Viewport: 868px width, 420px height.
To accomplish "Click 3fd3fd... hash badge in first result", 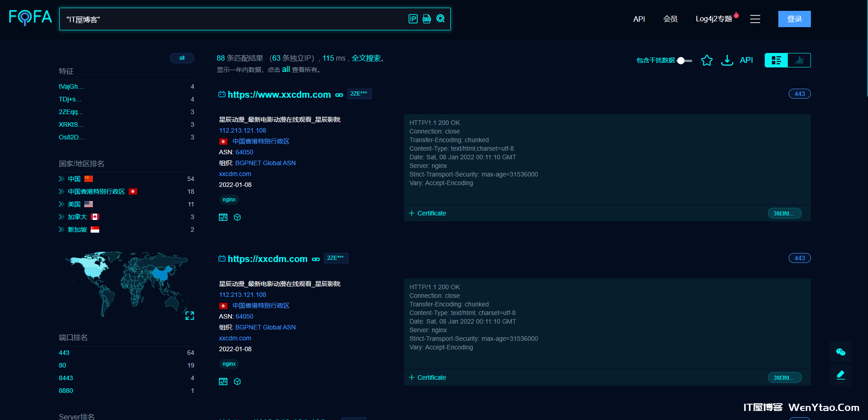I will (x=785, y=214).
